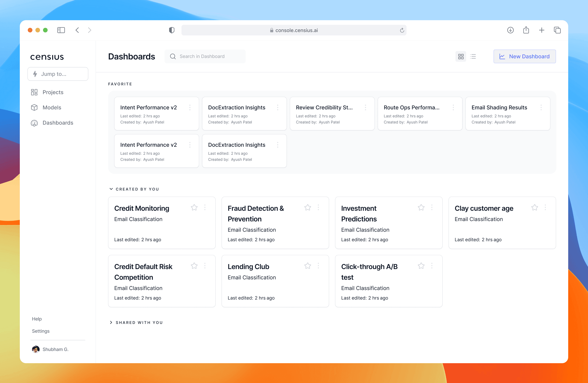This screenshot has height=383, width=588.
Task: Open the Route Ops Performa... card
Action: (420, 114)
